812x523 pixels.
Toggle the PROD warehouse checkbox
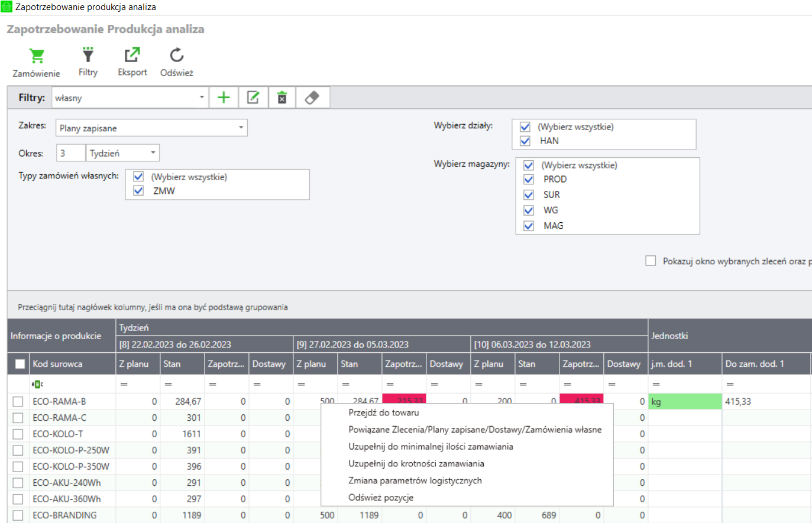pyautogui.click(x=529, y=179)
